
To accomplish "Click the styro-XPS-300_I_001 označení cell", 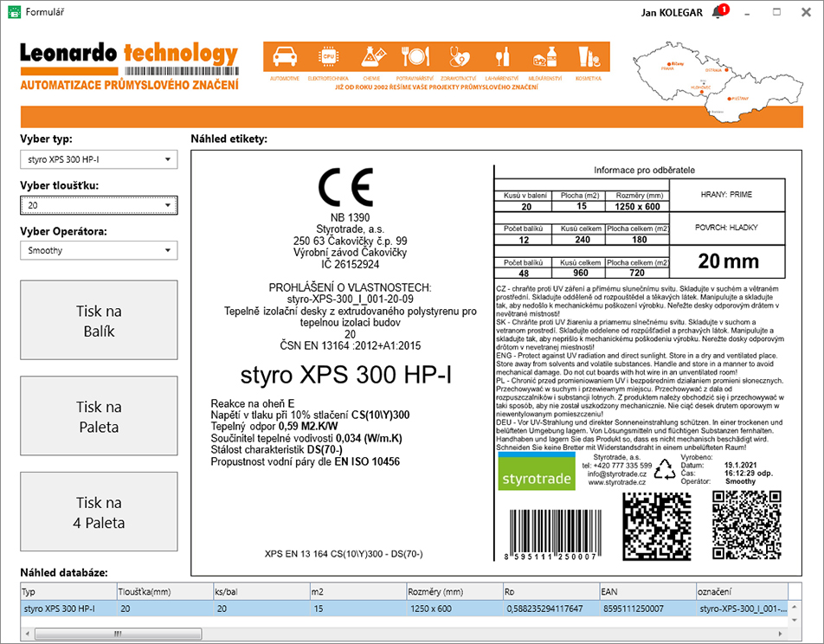I will tap(742, 609).
